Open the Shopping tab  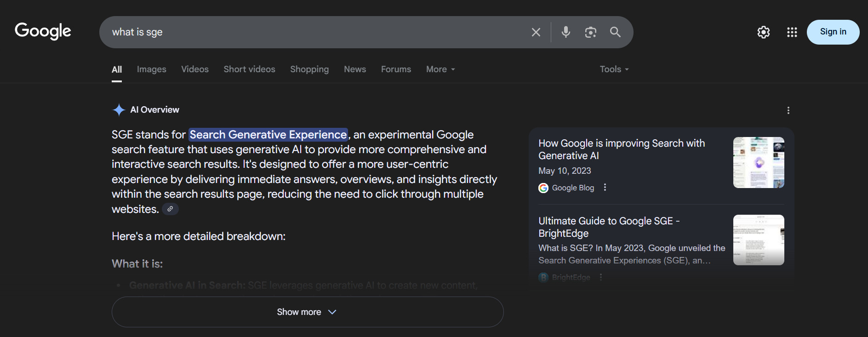309,69
